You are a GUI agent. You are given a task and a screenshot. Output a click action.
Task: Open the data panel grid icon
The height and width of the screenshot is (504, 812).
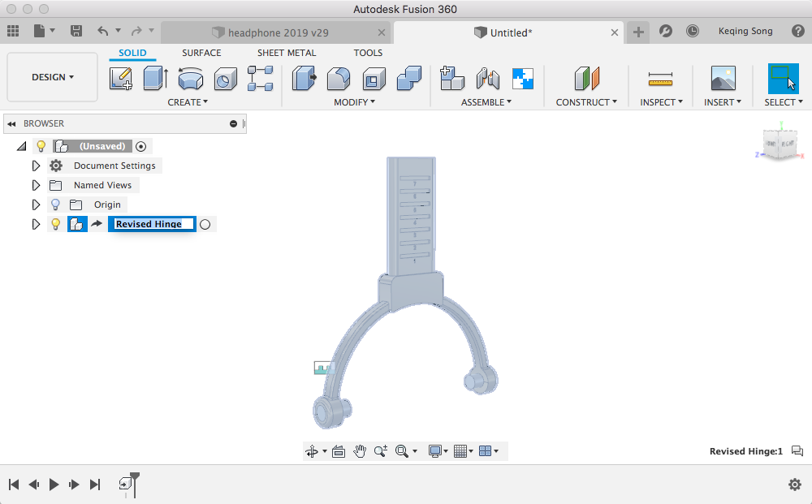click(x=13, y=31)
